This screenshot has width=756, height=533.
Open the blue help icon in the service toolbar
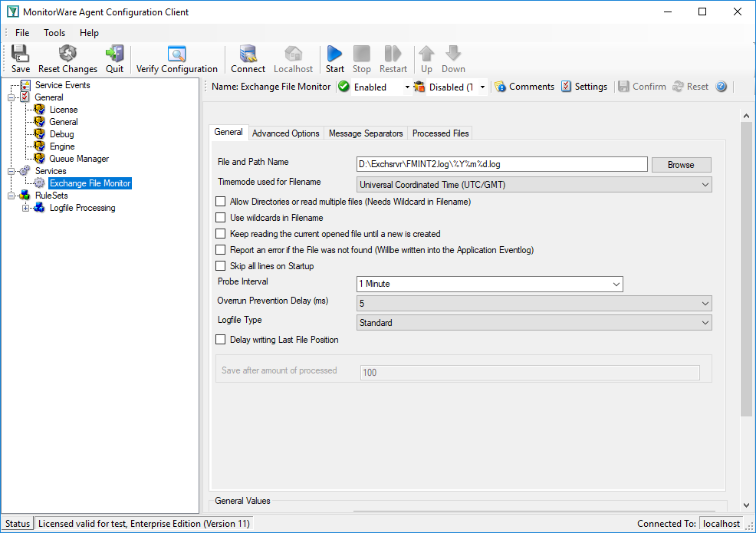click(721, 87)
